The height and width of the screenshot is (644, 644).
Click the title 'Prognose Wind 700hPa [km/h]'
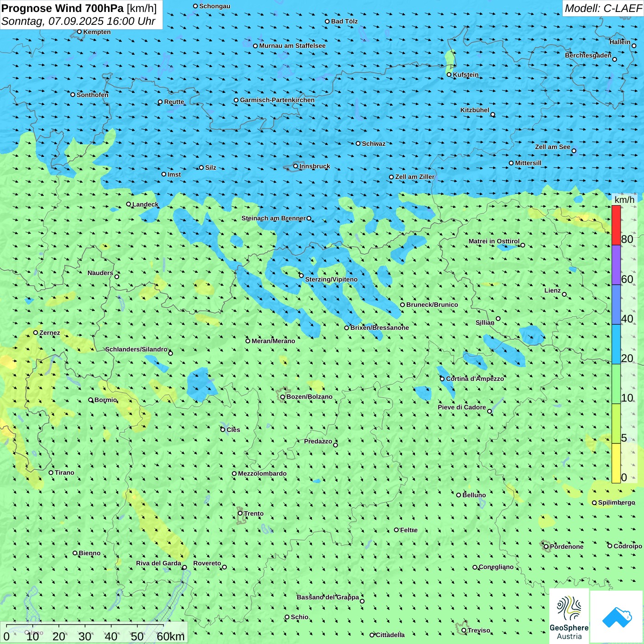tap(79, 8)
